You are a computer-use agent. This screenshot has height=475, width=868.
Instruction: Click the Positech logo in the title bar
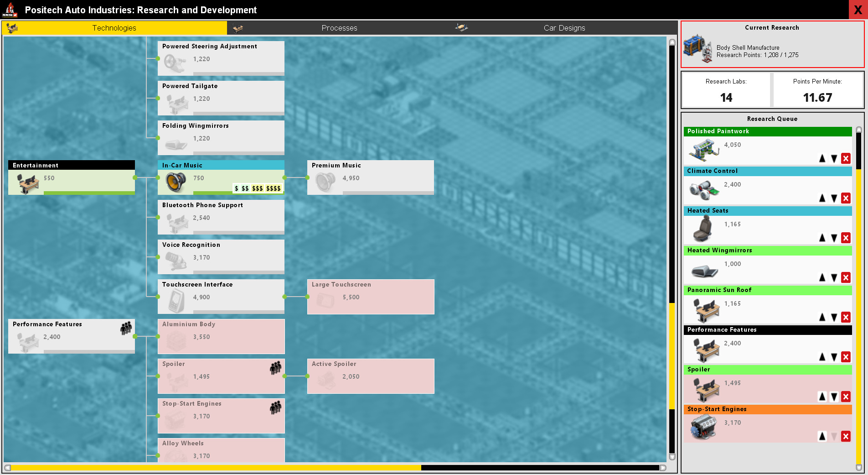10,10
